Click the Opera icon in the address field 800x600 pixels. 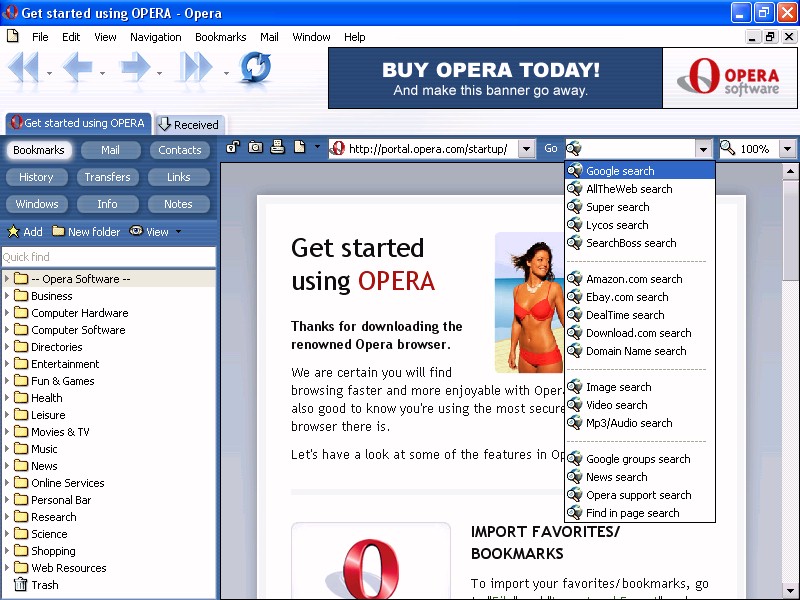pyautogui.click(x=337, y=148)
